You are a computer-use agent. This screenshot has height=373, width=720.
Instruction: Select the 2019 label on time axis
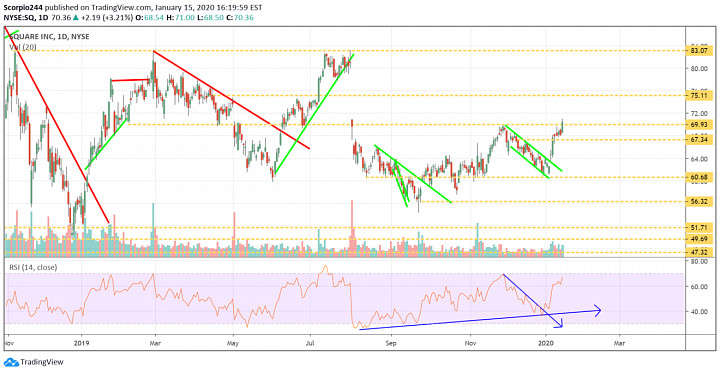coord(81,343)
